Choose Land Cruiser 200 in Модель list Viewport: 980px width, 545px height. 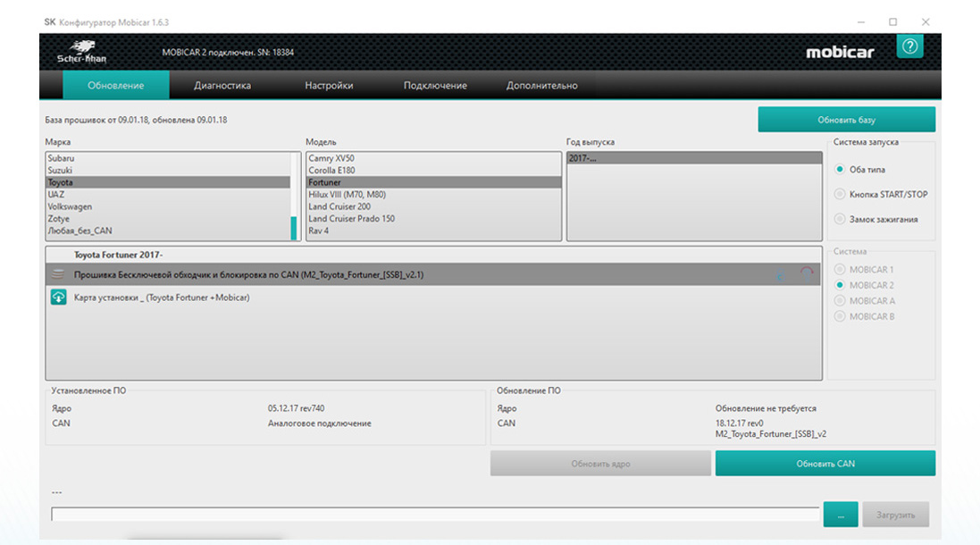[x=434, y=206]
